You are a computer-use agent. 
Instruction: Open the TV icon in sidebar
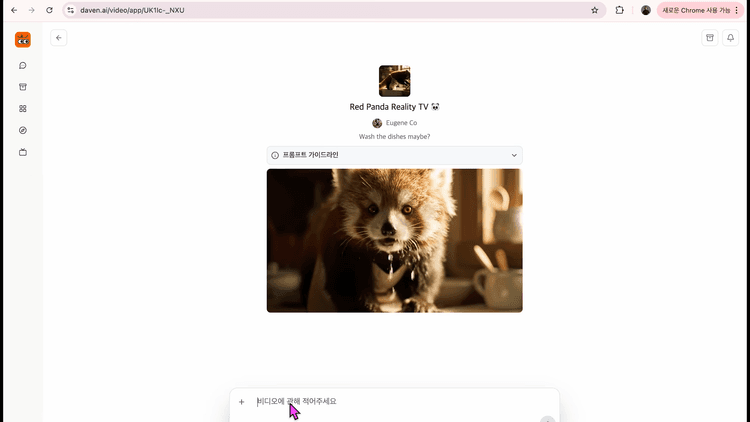pos(23,152)
